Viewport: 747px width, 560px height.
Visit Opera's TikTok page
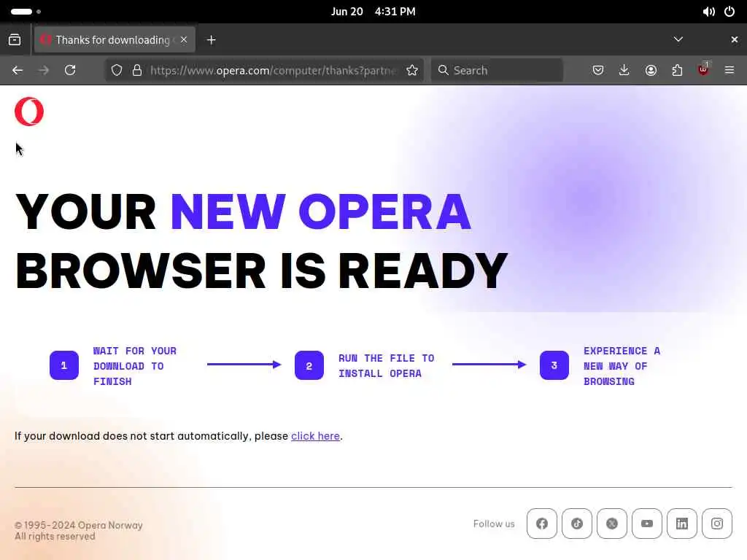pyautogui.click(x=577, y=524)
